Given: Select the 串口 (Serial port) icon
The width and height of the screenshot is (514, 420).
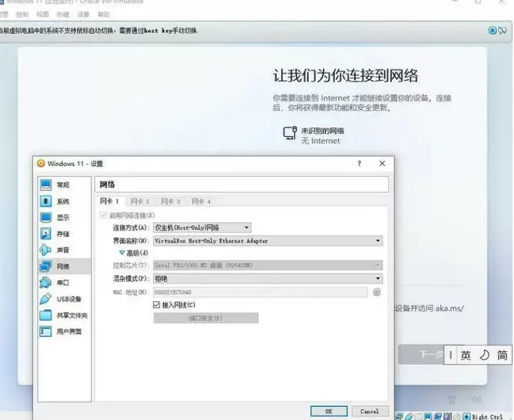Looking at the screenshot, I should [45, 282].
